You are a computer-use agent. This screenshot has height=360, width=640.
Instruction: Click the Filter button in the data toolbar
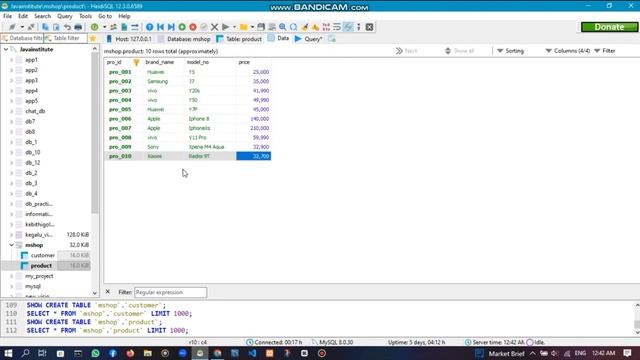[604, 51]
